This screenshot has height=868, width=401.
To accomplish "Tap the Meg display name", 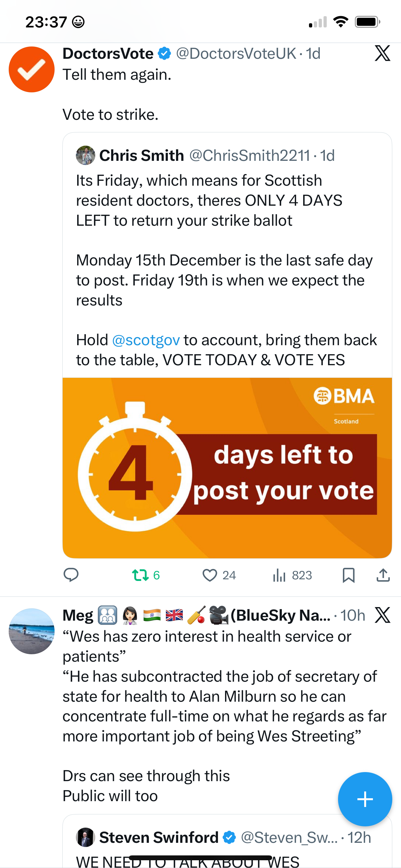I will (78, 615).
